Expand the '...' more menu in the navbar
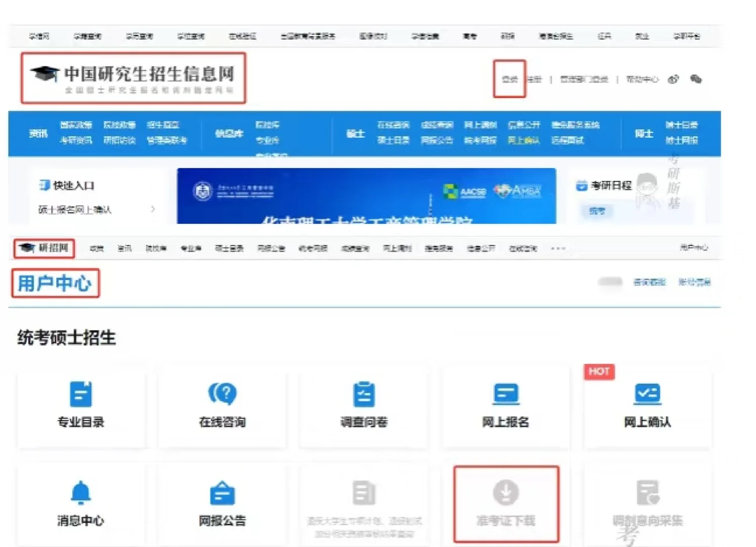 [x=558, y=248]
